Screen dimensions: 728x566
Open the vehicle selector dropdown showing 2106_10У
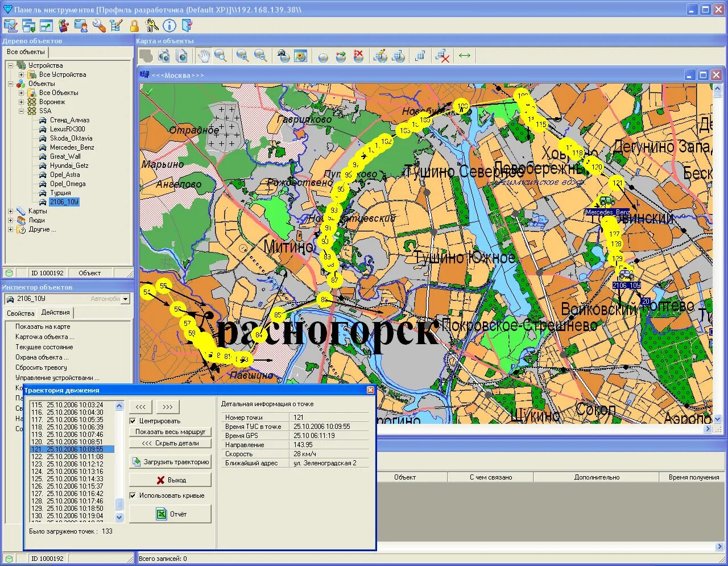coord(125,298)
